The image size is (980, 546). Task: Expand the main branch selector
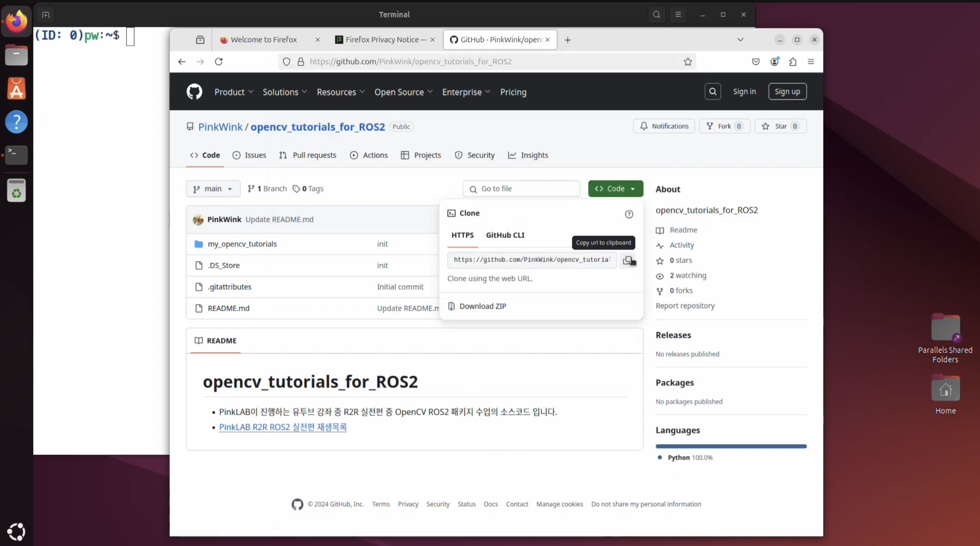213,188
